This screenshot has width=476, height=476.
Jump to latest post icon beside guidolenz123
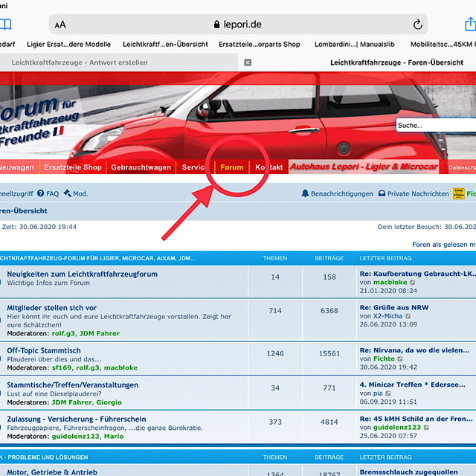(427, 427)
